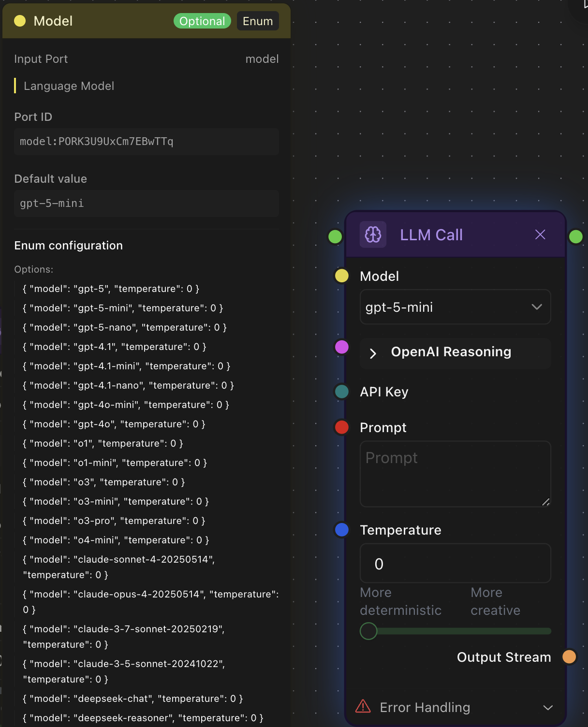Click the Enum type badge
The image size is (588, 727).
(258, 21)
